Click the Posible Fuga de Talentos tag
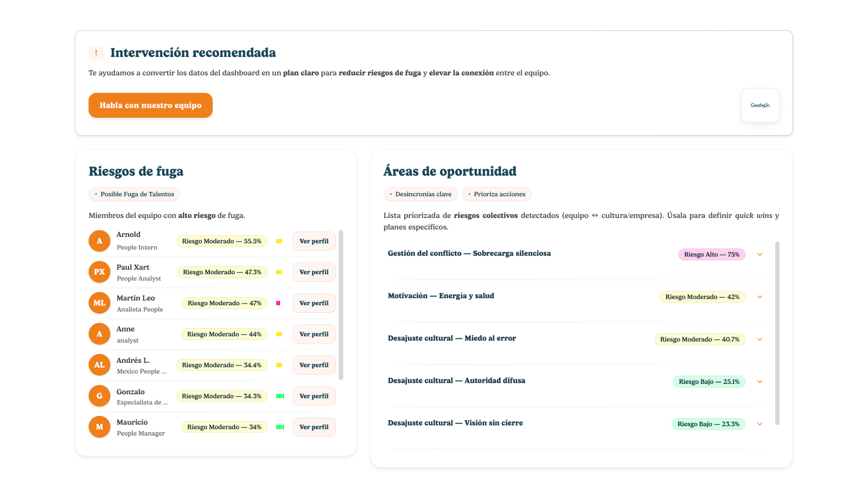The height and width of the screenshot is (488, 868). [135, 194]
